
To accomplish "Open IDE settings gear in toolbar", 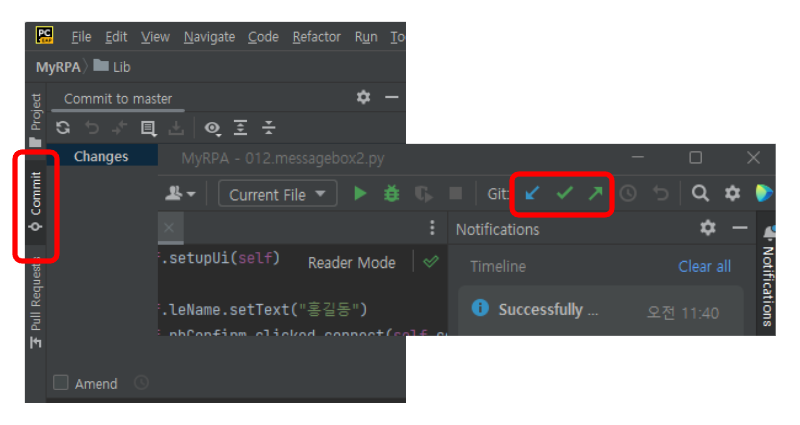I will coord(732,193).
